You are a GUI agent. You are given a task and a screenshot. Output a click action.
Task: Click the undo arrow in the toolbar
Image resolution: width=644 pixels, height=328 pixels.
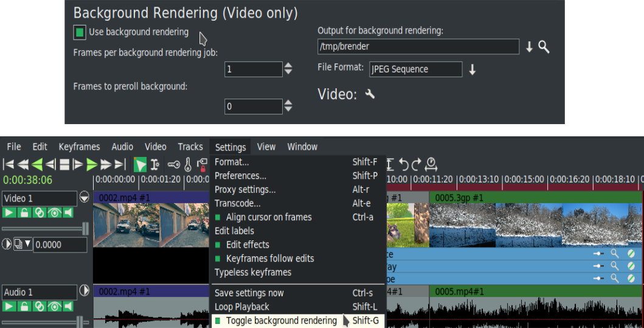tap(403, 164)
